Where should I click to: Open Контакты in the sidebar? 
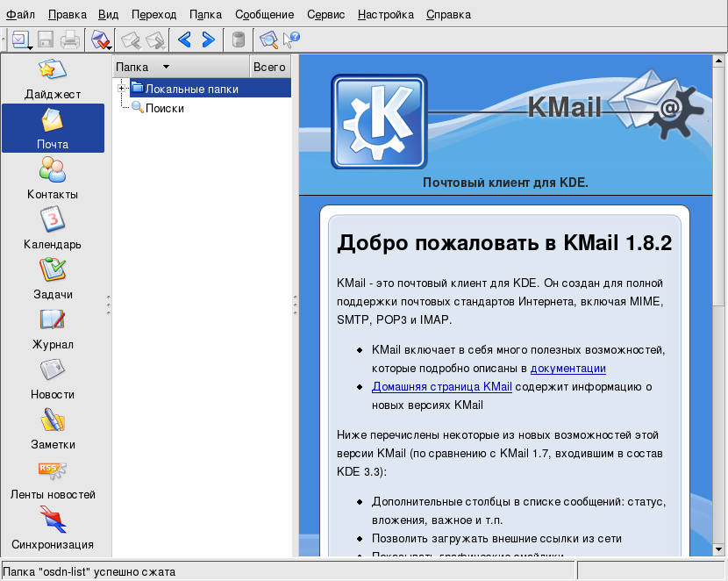tap(53, 177)
